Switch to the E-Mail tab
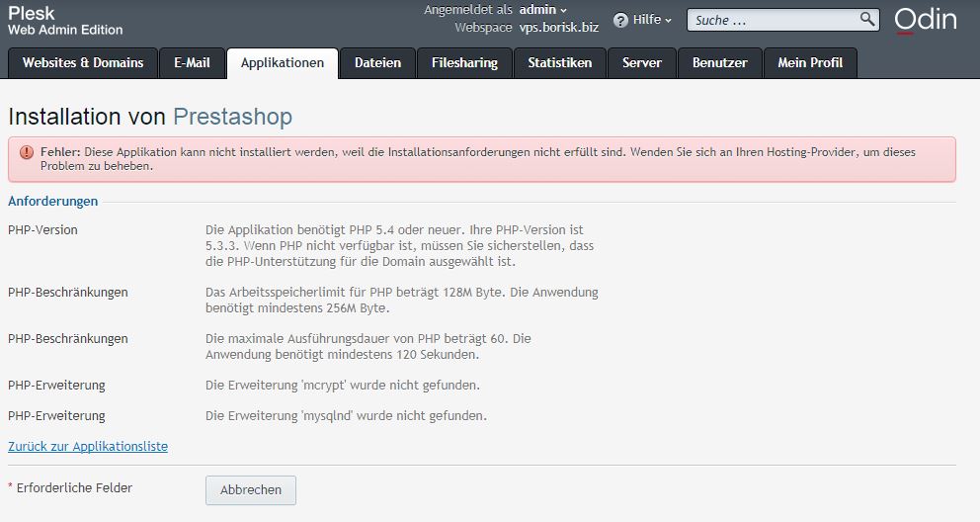Image resolution: width=980 pixels, height=522 pixels. pos(192,63)
